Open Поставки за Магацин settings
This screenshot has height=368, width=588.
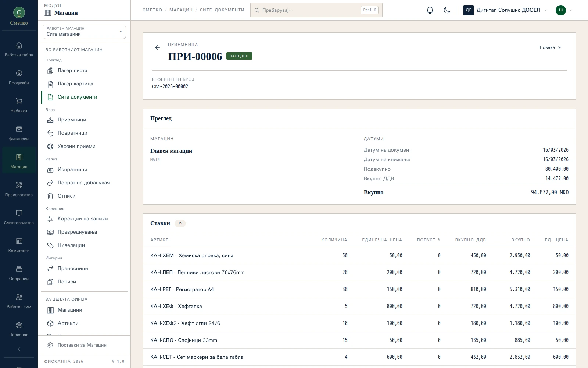pos(84,345)
